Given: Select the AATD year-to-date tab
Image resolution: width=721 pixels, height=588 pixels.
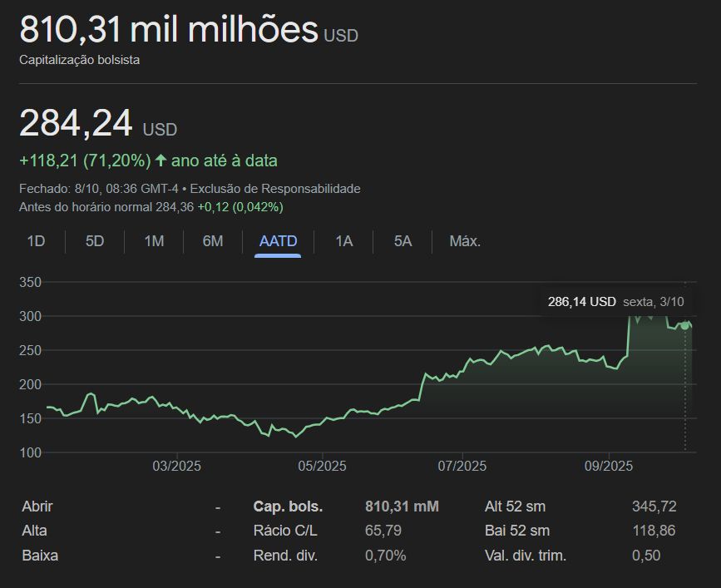Looking at the screenshot, I should tap(278, 241).
